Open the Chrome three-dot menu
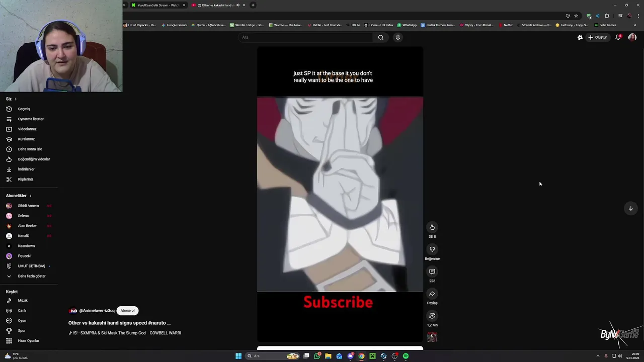 point(638,16)
